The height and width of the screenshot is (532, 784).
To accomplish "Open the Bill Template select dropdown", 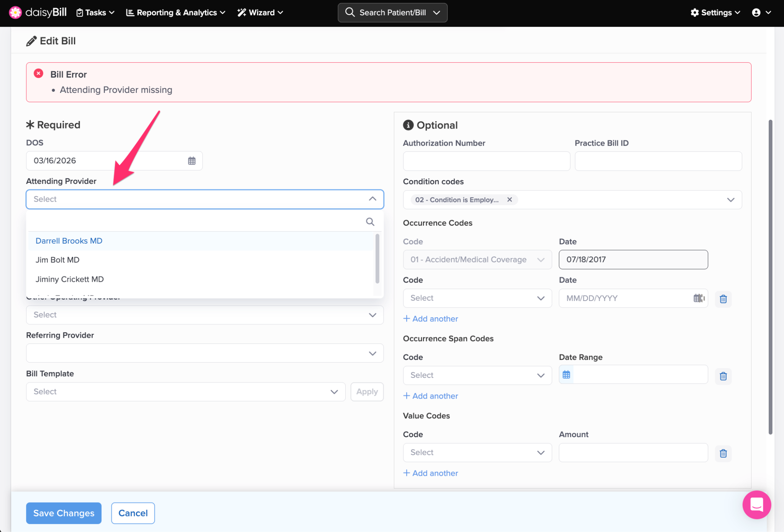I will click(185, 392).
